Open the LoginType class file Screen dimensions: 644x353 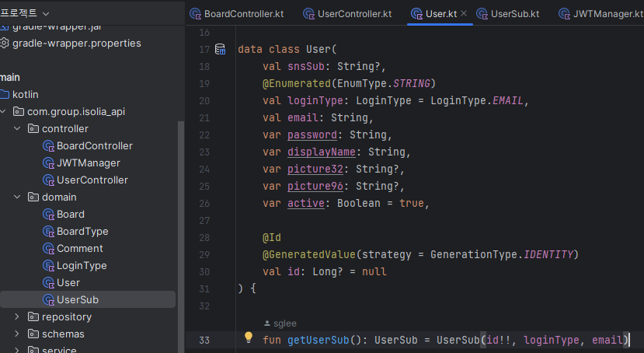[x=82, y=265]
